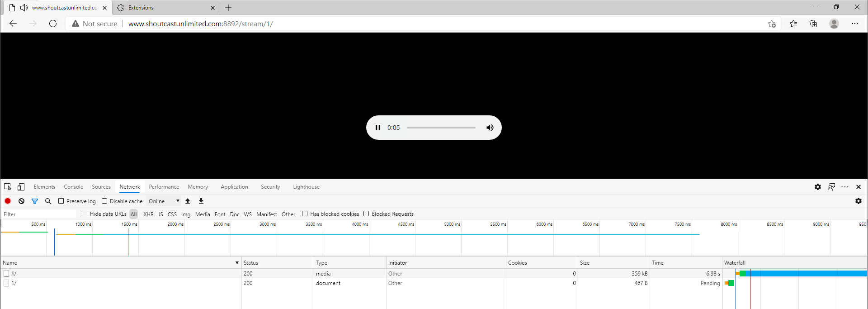Filter requests by Media
Screen dimensions: 868x309
pos(203,214)
